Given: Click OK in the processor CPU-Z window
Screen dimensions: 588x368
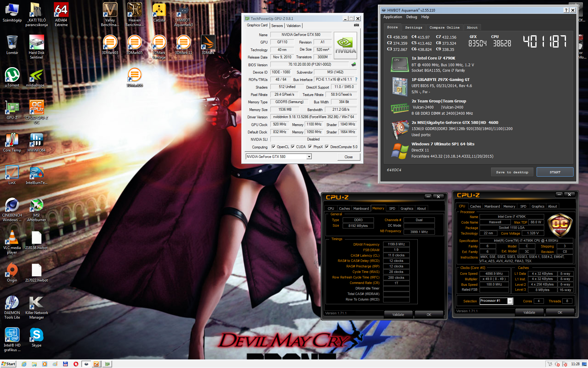Looking at the screenshot, I should point(560,312).
